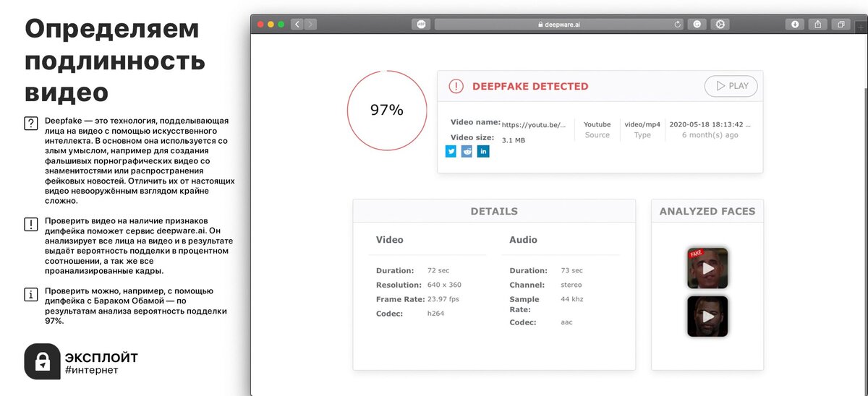This screenshot has width=868, height=396.
Task: Click the aac audio codec value
Action: tap(566, 322)
